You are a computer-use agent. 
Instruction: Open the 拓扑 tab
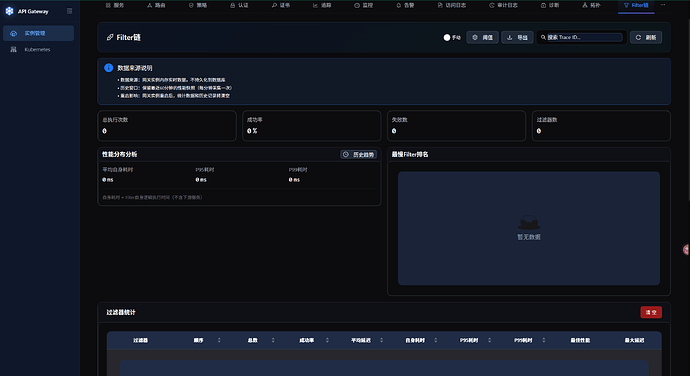(591, 5)
